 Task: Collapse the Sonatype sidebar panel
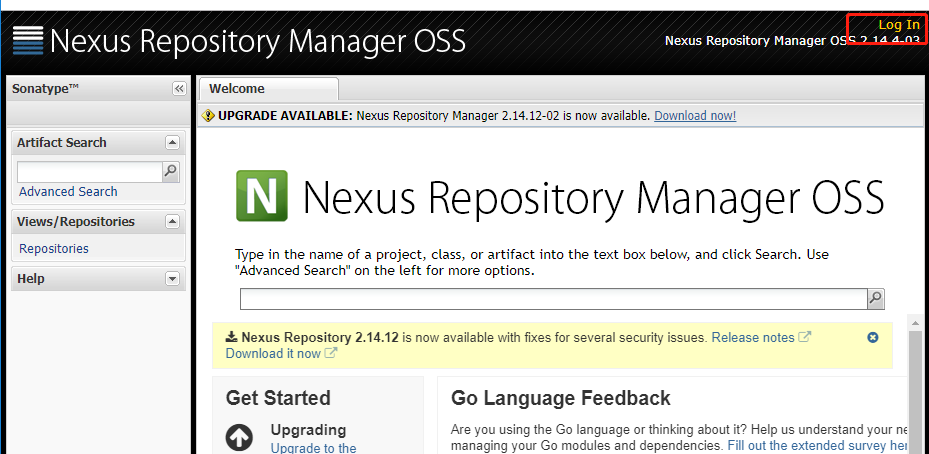pos(179,89)
